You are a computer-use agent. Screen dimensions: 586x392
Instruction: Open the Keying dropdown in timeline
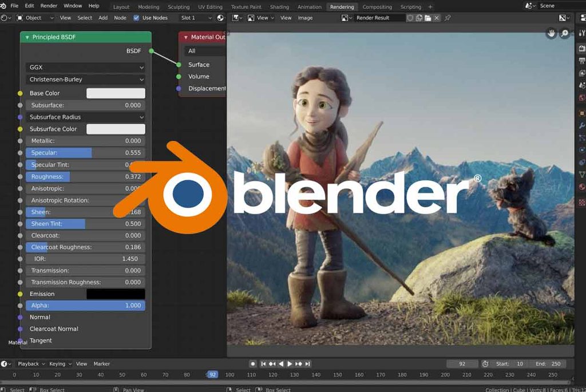click(x=60, y=363)
